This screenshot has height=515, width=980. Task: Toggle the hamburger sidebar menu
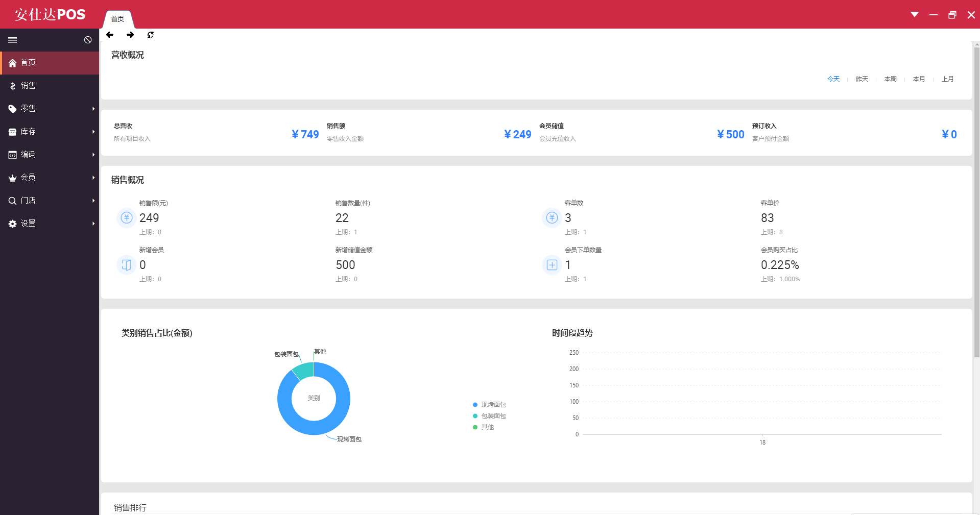(13, 40)
